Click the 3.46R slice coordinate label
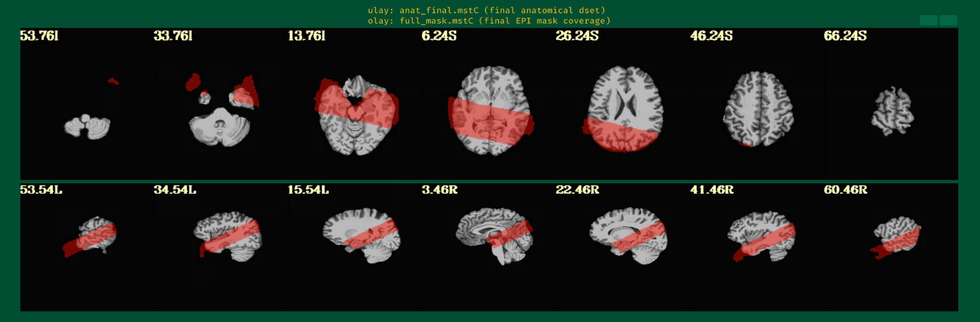Screen dimensions: 980x322 coord(439,190)
